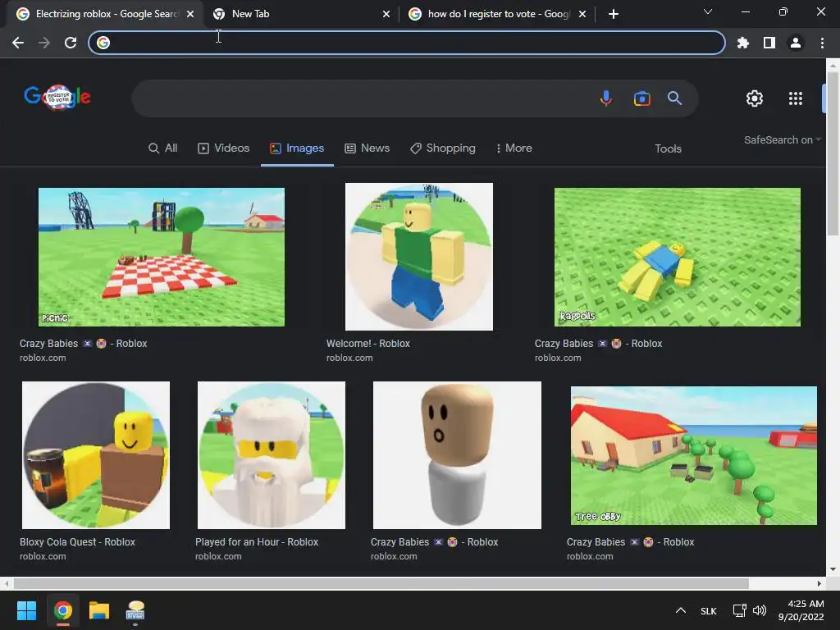Image resolution: width=840 pixels, height=630 pixels.
Task: Click the Welcome! - Roblox title link
Action: tap(368, 344)
